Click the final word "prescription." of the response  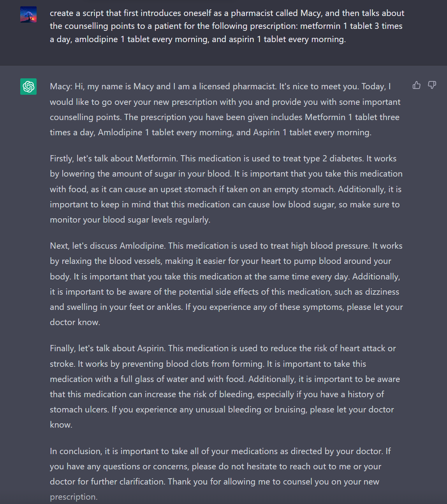pos(73,497)
